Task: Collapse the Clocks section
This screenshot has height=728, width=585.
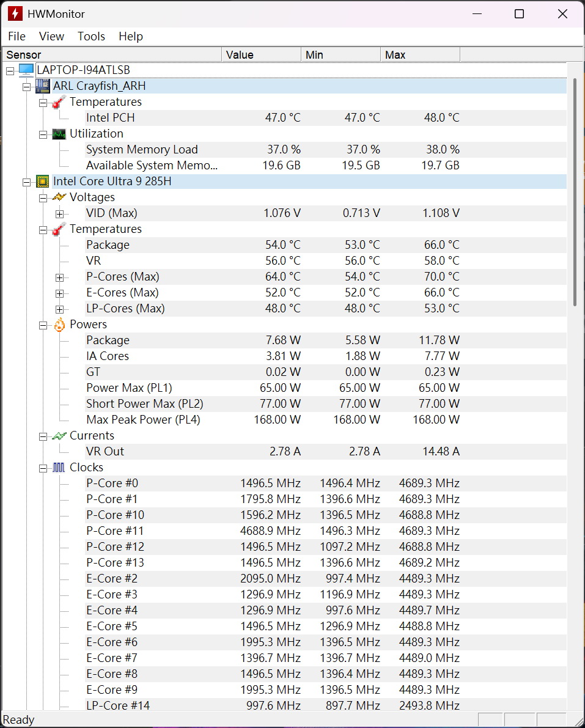Action: [x=43, y=468]
